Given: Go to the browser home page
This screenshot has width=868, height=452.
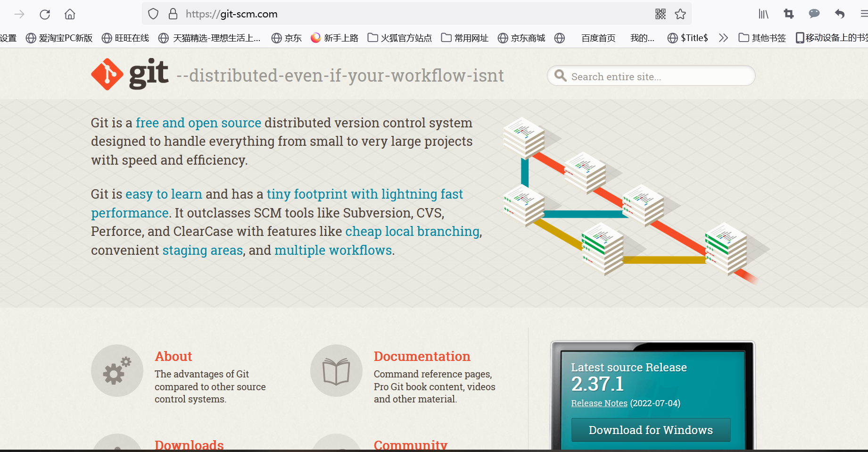Looking at the screenshot, I should (70, 14).
